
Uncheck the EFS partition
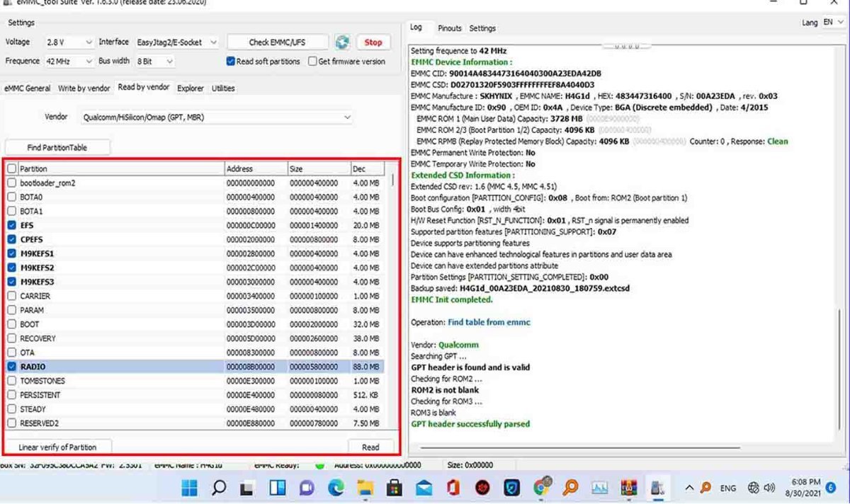[12, 225]
